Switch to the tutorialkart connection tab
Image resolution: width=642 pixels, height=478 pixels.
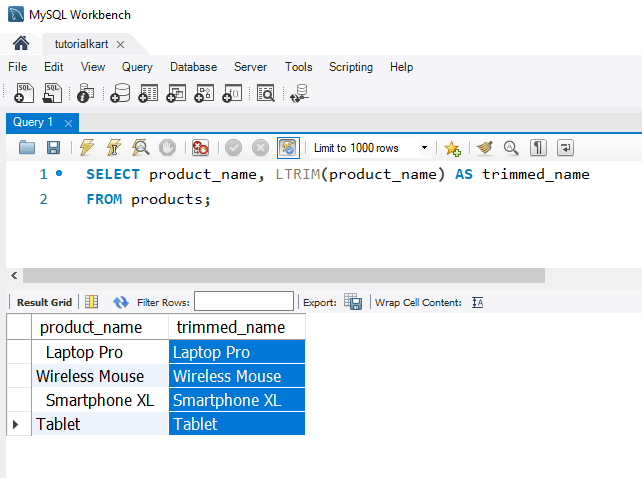[x=81, y=44]
